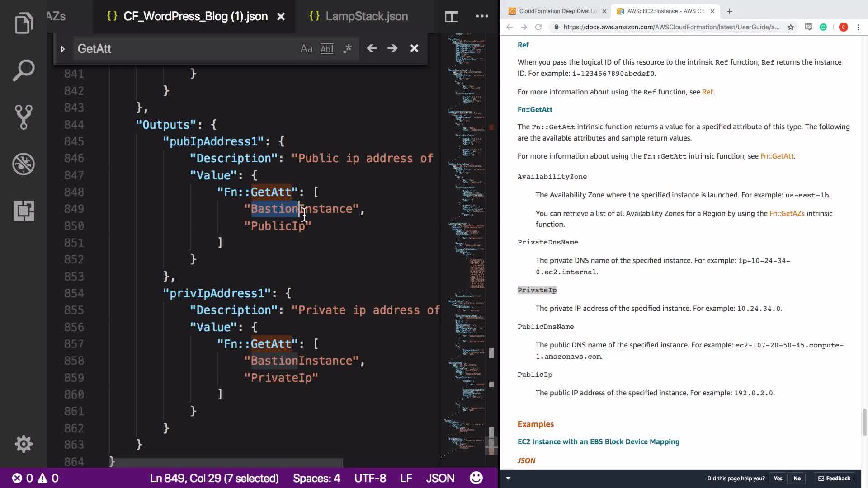Toggle Use Regular Expression option
This screenshot has height=488, width=868.
coord(347,49)
